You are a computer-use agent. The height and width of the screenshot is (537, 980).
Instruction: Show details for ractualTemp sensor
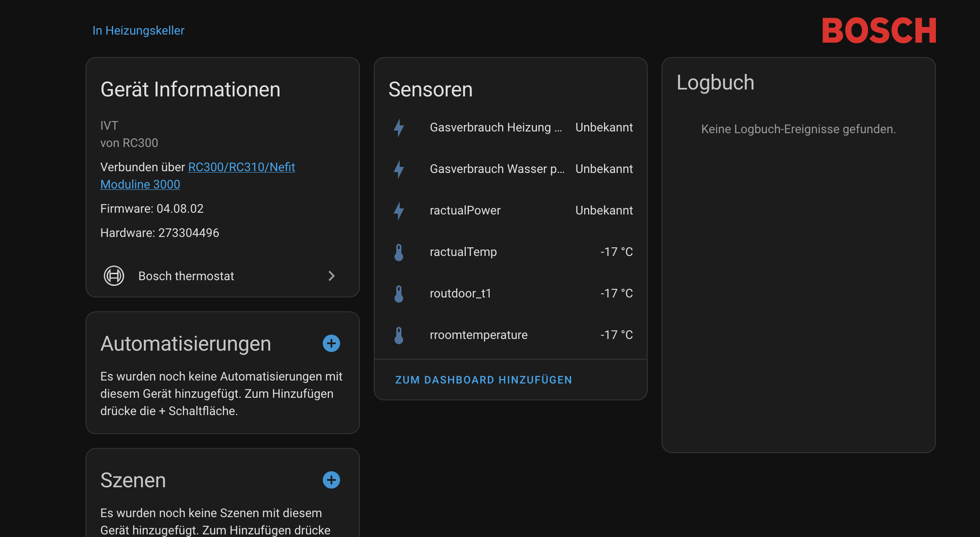463,252
